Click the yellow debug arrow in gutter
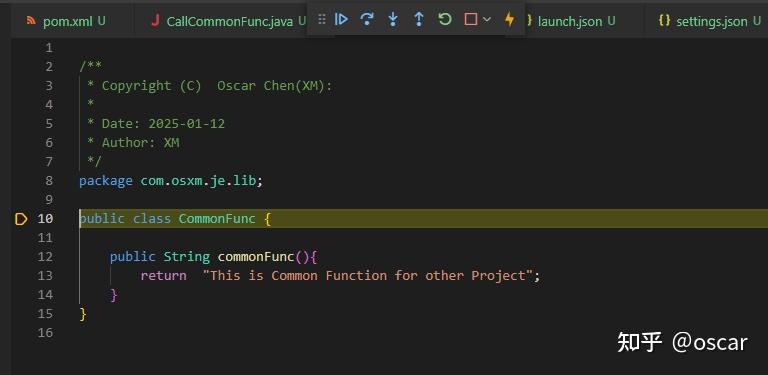768x375 pixels. click(x=21, y=219)
